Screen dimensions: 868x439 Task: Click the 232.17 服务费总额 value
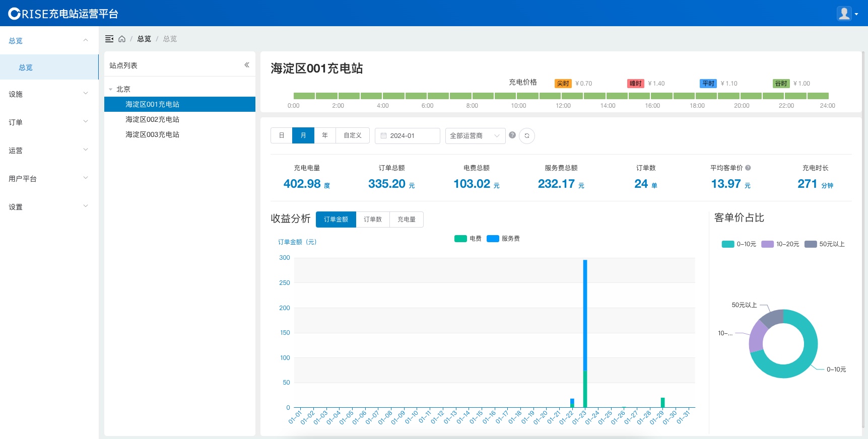point(557,184)
